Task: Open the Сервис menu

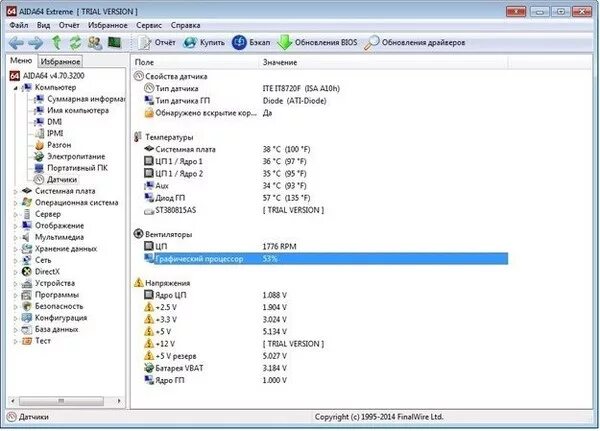Action: pos(149,25)
